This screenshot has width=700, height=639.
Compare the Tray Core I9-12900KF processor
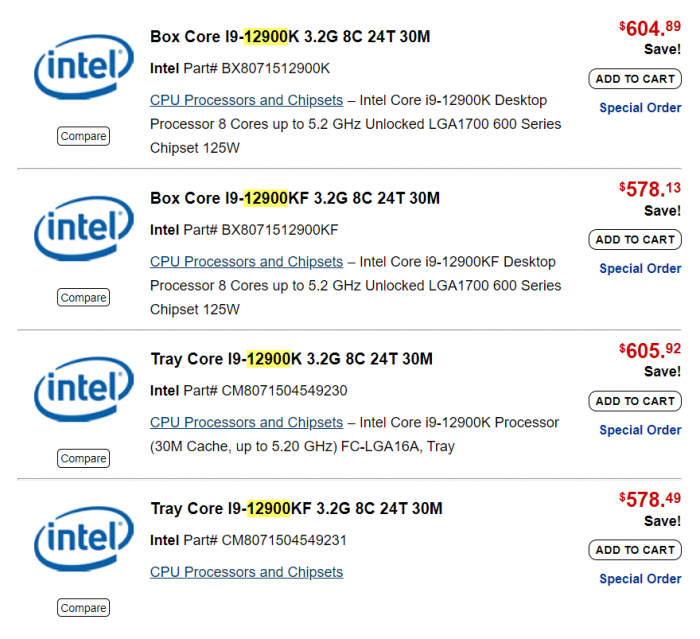pos(83,607)
